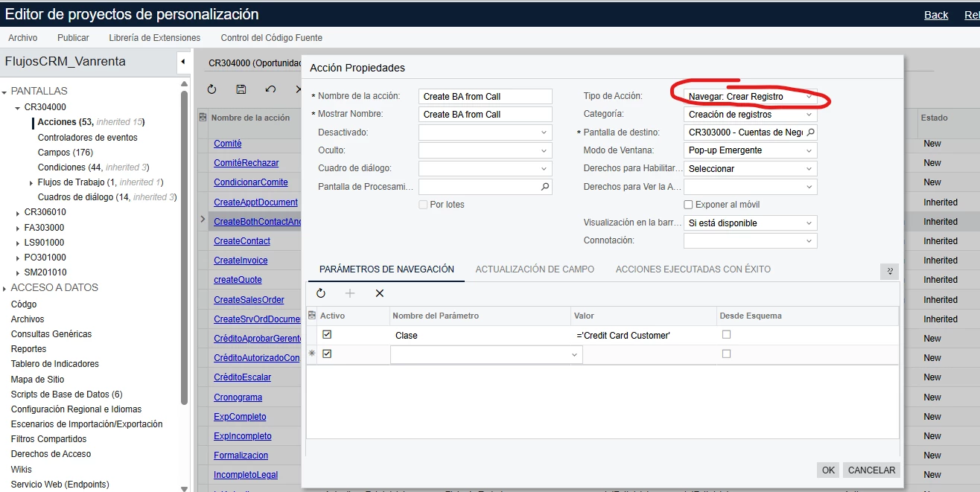
Task: Open Derechos para Ver la Acción dropdown
Action: (809, 187)
